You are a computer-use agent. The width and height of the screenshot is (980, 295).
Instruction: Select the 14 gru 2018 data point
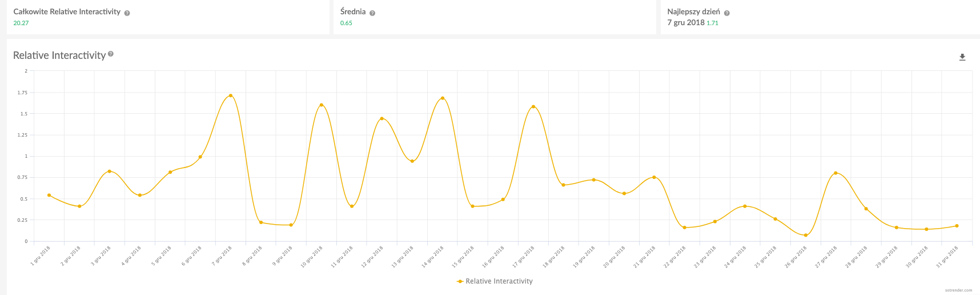[443, 98]
